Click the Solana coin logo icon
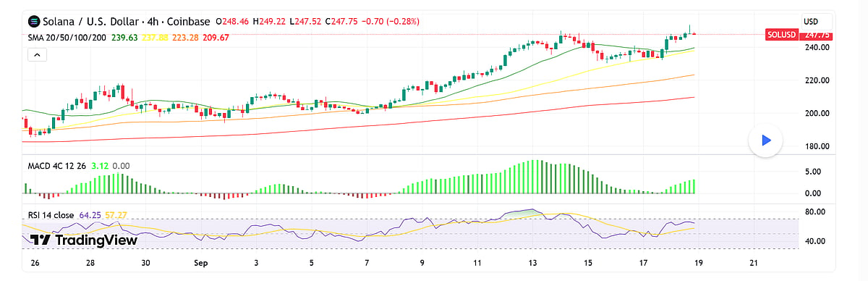Image resolution: width=868 pixels, height=281 pixels. [34, 22]
